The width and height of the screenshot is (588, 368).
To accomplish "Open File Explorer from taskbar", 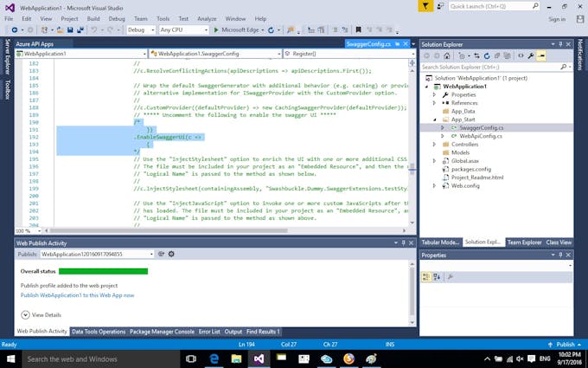I will 236,359.
